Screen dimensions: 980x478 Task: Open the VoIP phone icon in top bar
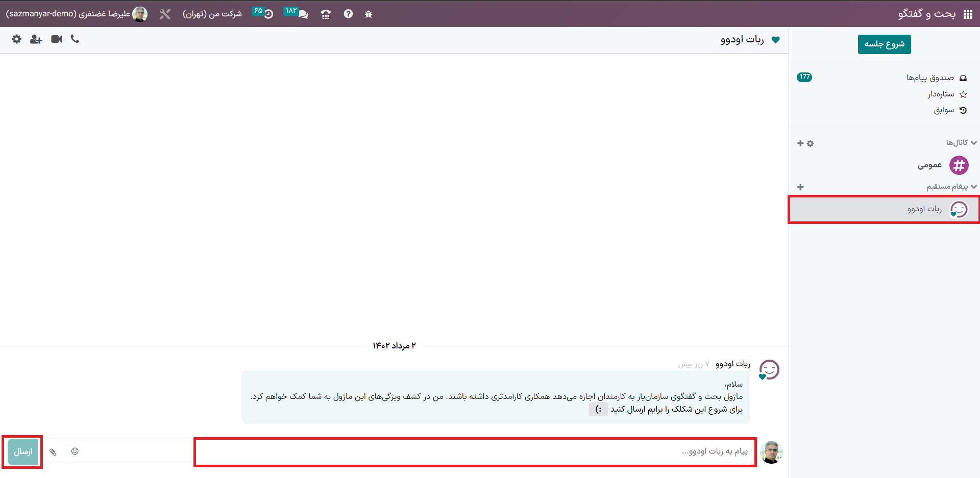(326, 14)
